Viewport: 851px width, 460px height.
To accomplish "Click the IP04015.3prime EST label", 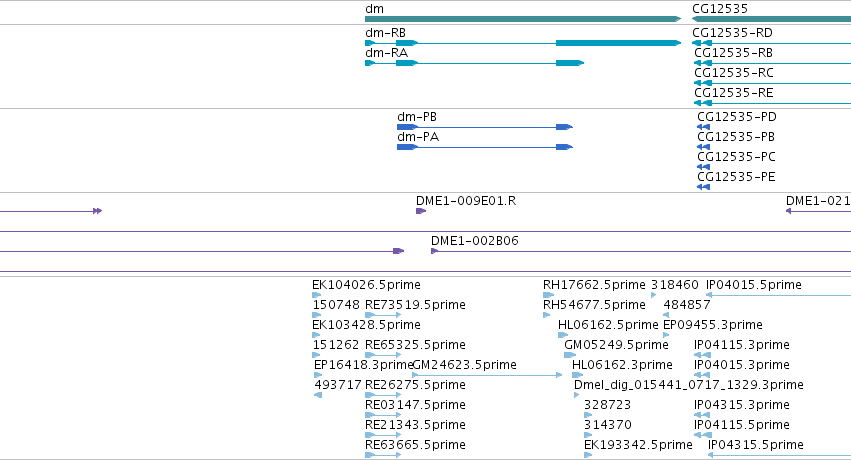I will [x=742, y=366].
